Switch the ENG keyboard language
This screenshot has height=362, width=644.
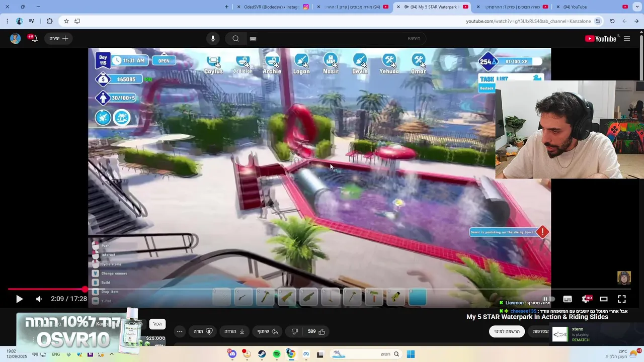pyautogui.click(x=56, y=354)
